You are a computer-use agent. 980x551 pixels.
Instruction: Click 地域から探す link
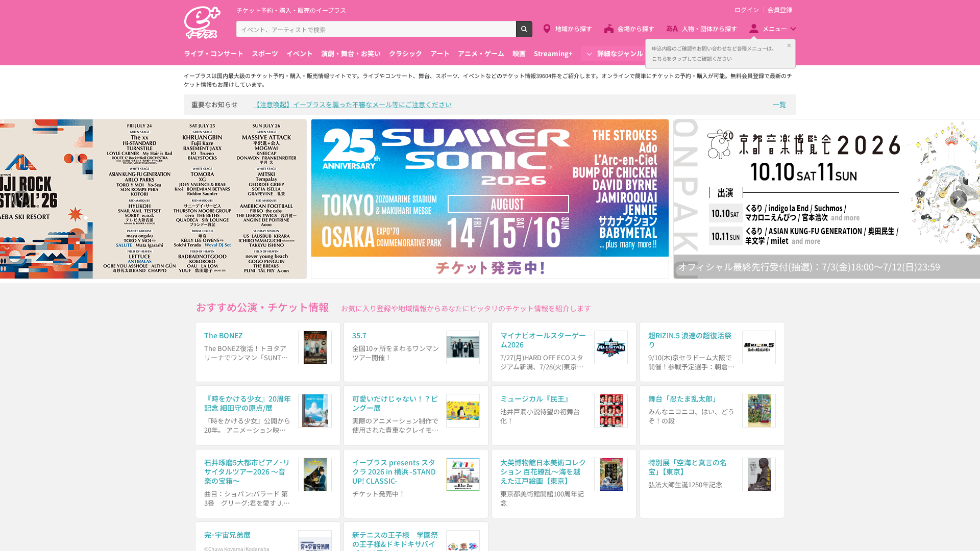pos(573,29)
